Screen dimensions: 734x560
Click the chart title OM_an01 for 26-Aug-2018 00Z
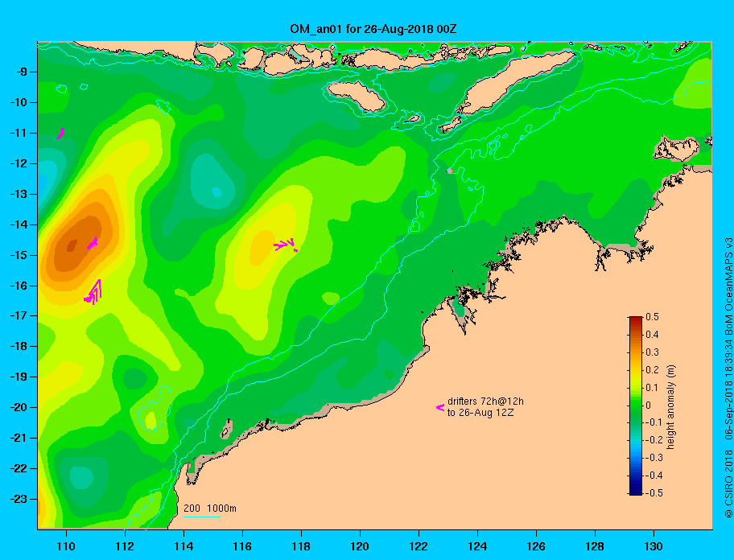373,29
